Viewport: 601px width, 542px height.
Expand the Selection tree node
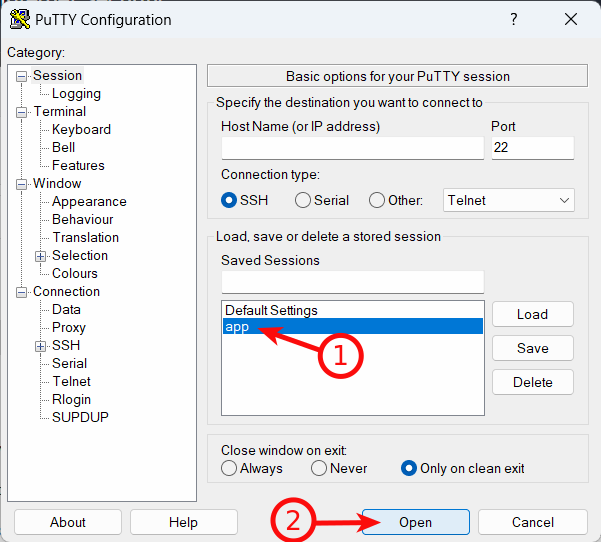(40, 256)
